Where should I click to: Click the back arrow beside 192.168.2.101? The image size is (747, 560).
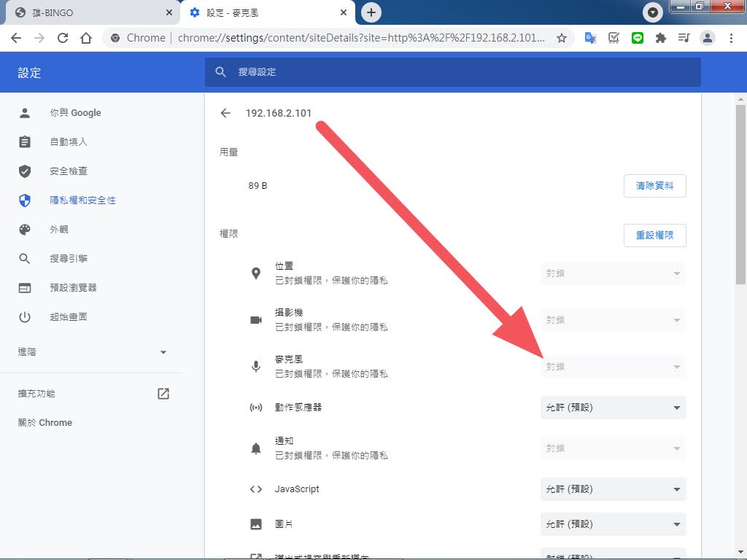coord(225,113)
